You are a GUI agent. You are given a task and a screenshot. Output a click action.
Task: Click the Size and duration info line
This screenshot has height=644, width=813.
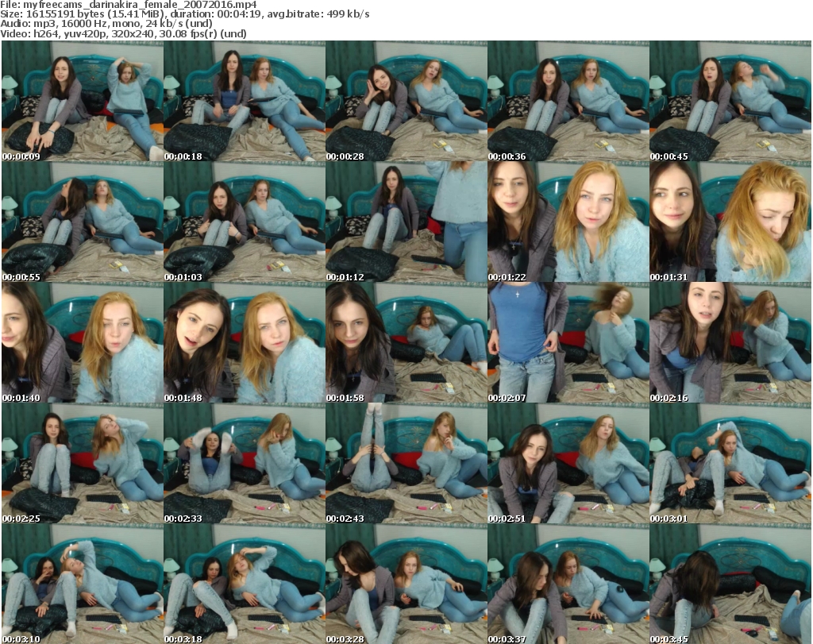[185, 14]
